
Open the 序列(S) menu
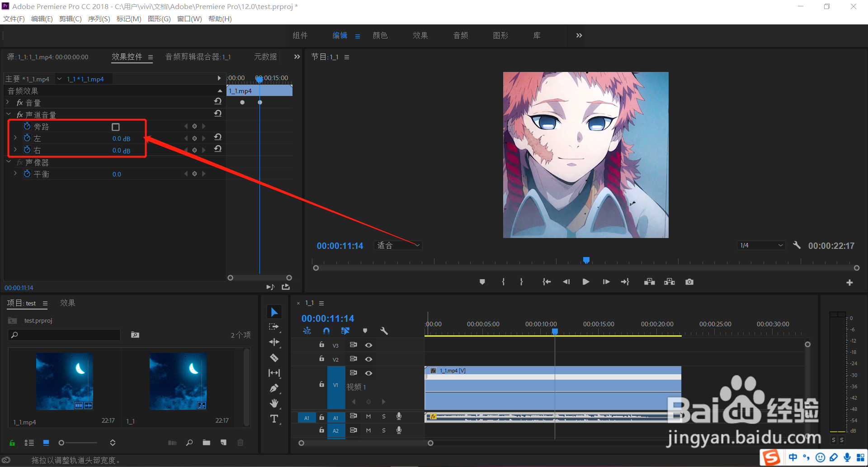click(x=99, y=19)
